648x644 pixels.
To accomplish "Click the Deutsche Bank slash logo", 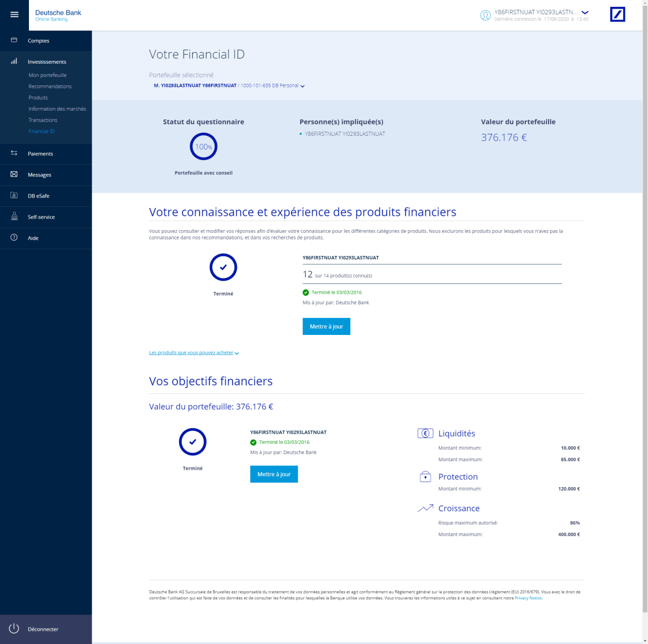I will pyautogui.click(x=617, y=15).
